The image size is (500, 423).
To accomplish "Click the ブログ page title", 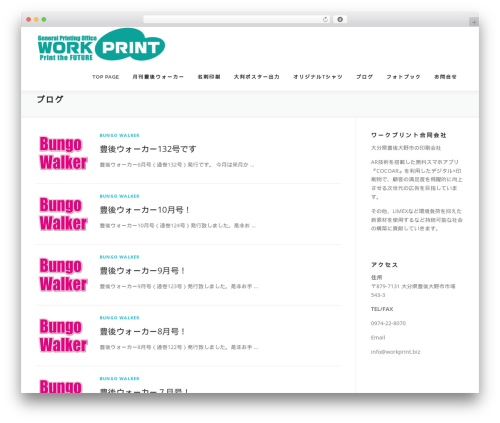I will [x=50, y=99].
